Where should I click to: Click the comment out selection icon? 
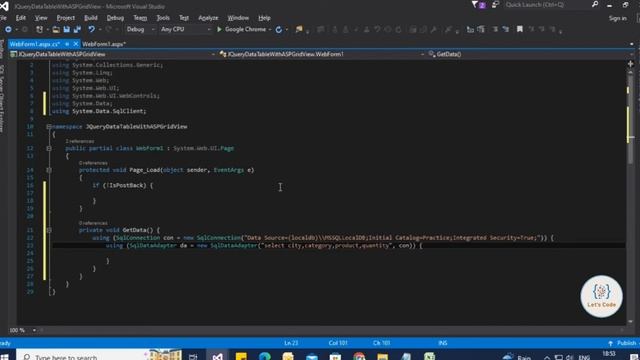495,29
